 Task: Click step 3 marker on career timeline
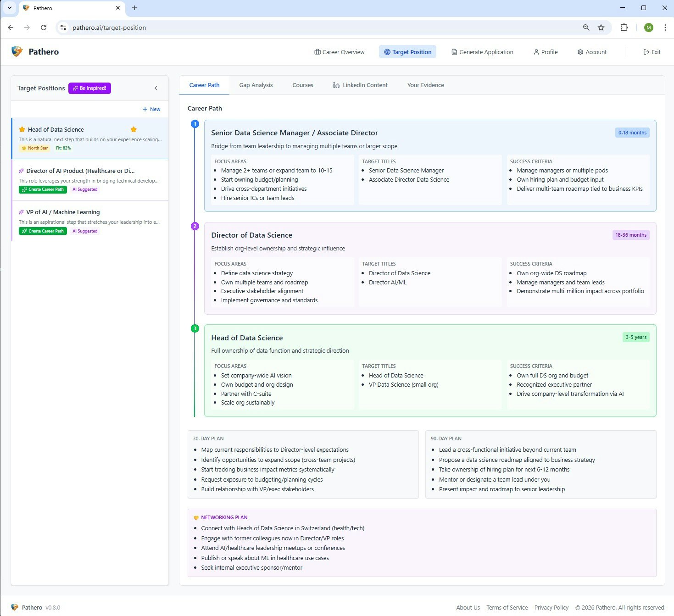coord(195,328)
